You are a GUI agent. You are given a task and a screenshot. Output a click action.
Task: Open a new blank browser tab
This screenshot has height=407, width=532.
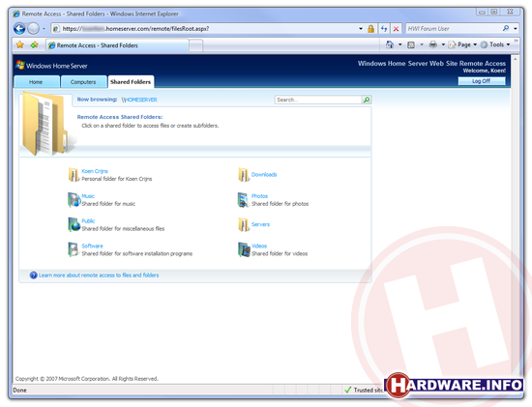click(x=195, y=45)
